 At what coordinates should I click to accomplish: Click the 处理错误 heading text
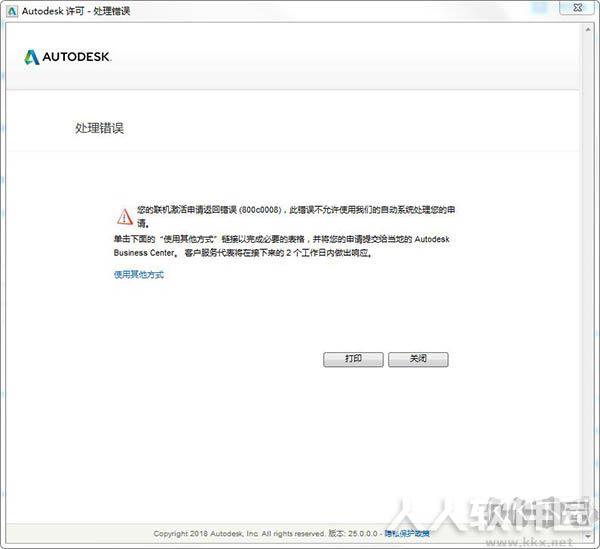pos(99,128)
